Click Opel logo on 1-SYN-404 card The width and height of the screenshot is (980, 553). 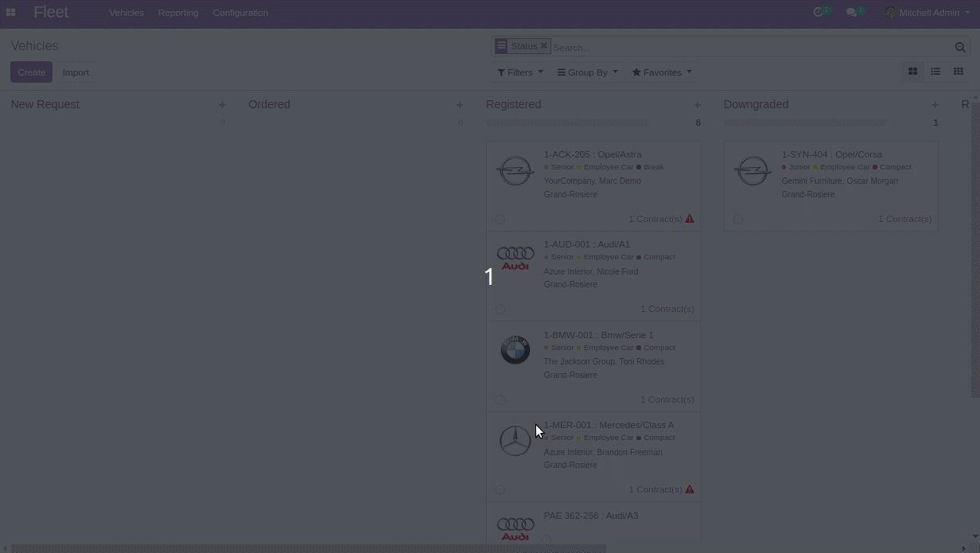[752, 170]
